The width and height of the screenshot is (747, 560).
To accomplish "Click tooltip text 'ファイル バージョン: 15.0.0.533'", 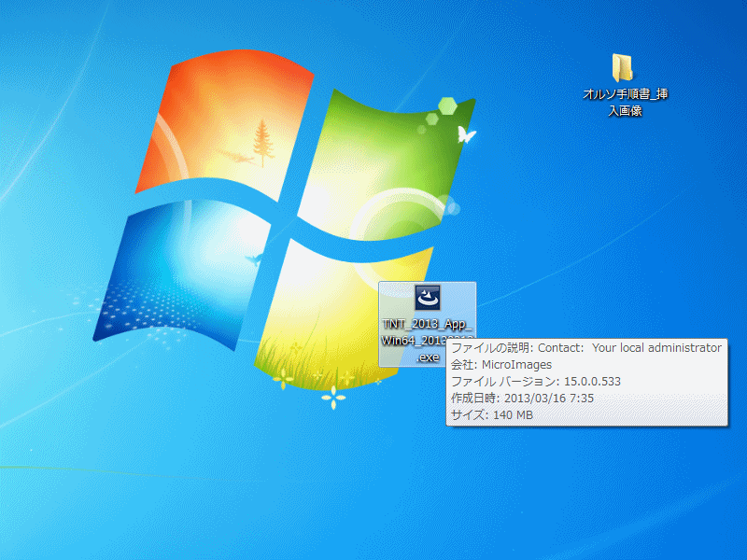I will (536, 382).
